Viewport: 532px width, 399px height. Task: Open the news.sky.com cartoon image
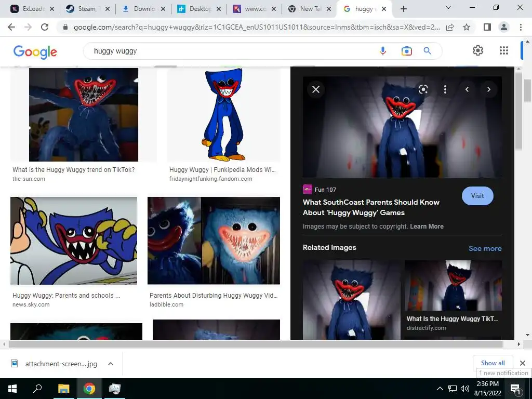pyautogui.click(x=74, y=241)
